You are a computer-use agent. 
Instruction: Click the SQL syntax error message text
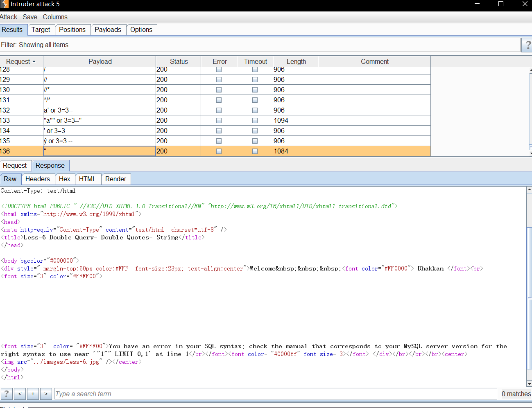pyautogui.click(x=254, y=350)
